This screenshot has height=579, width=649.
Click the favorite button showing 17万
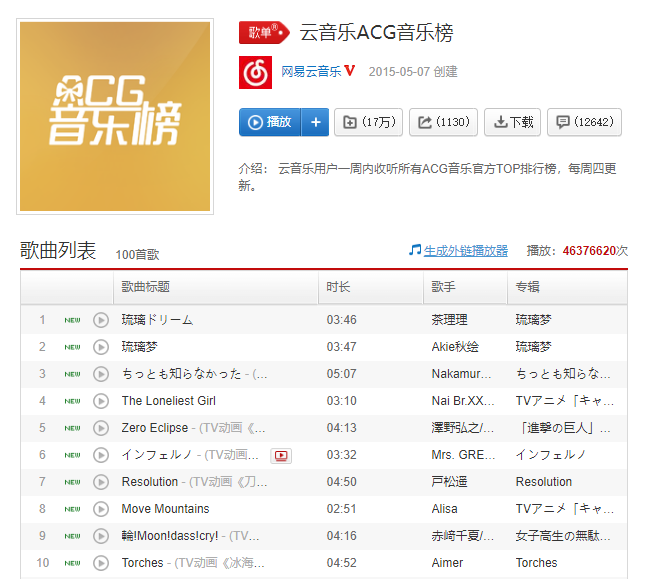(368, 122)
